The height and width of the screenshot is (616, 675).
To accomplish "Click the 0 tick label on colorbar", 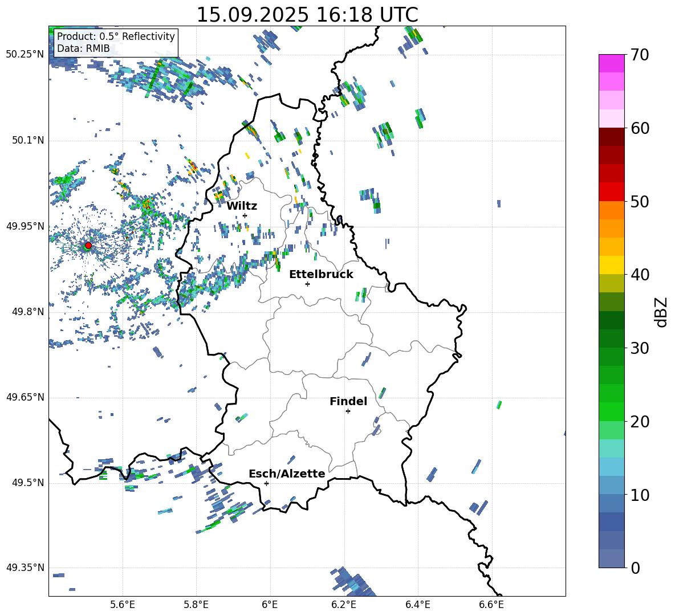I will (635, 568).
